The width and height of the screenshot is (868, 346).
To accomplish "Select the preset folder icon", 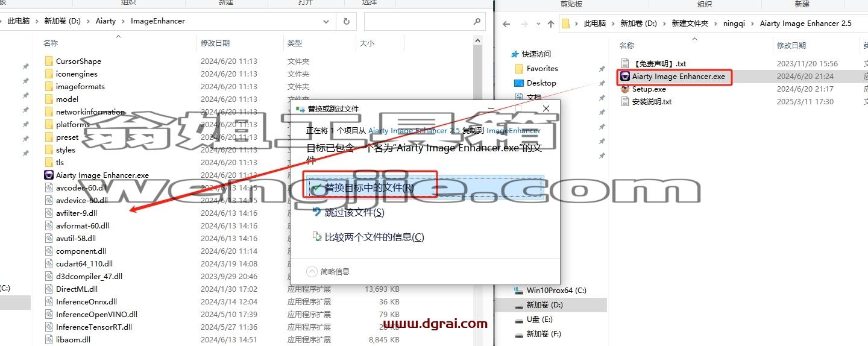I will pyautogui.click(x=49, y=137).
